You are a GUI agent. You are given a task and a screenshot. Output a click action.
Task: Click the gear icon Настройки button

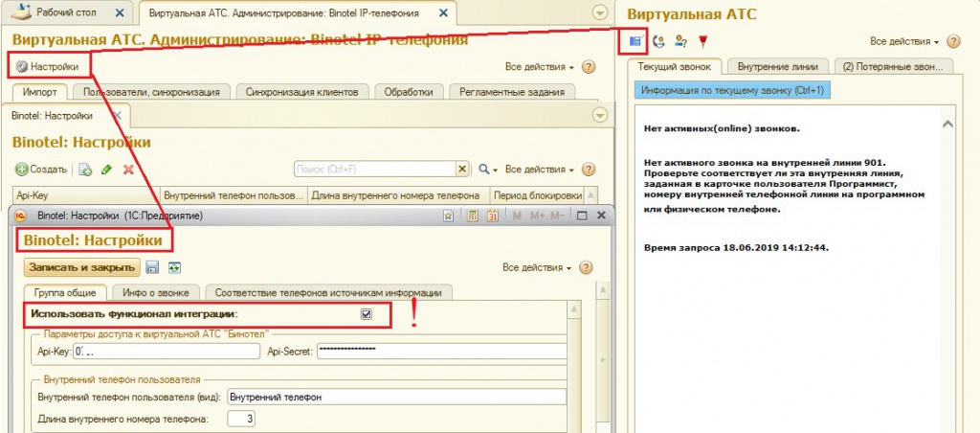(x=48, y=66)
